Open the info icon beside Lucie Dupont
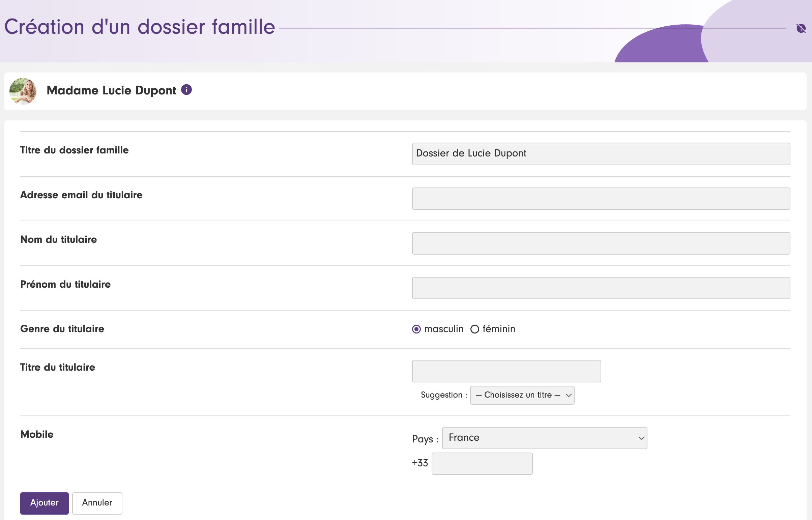This screenshot has width=812, height=520. pos(186,90)
